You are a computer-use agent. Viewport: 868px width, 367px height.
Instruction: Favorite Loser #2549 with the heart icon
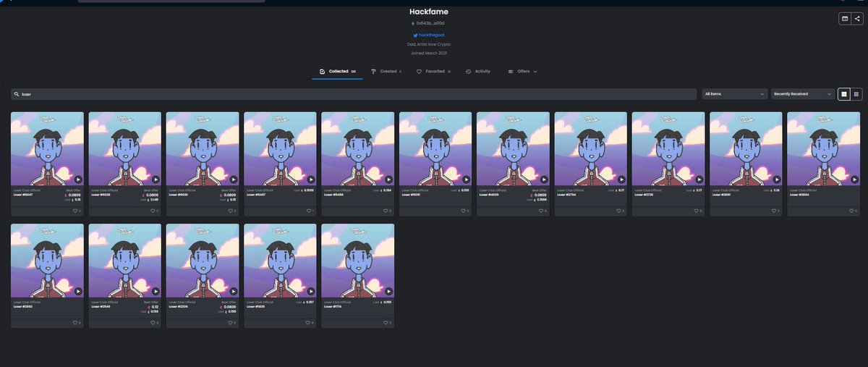[x=152, y=323]
